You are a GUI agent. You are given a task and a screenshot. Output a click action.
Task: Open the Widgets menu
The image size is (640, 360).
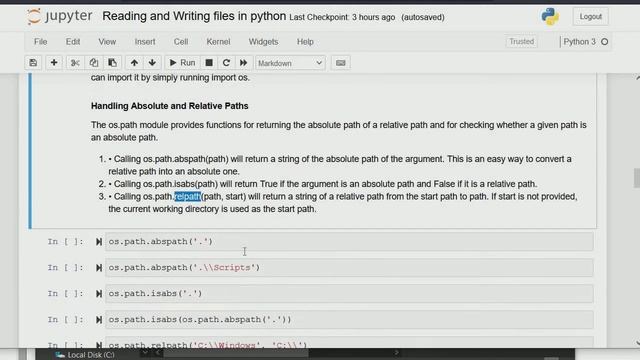263,42
